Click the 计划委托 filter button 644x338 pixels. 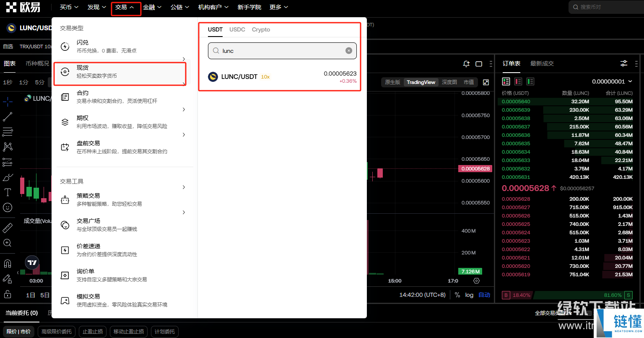(x=165, y=332)
